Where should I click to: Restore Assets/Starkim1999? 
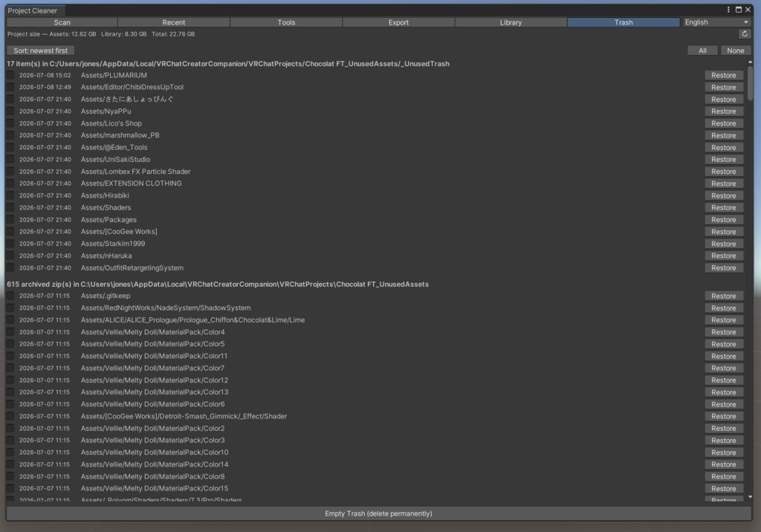[724, 244]
